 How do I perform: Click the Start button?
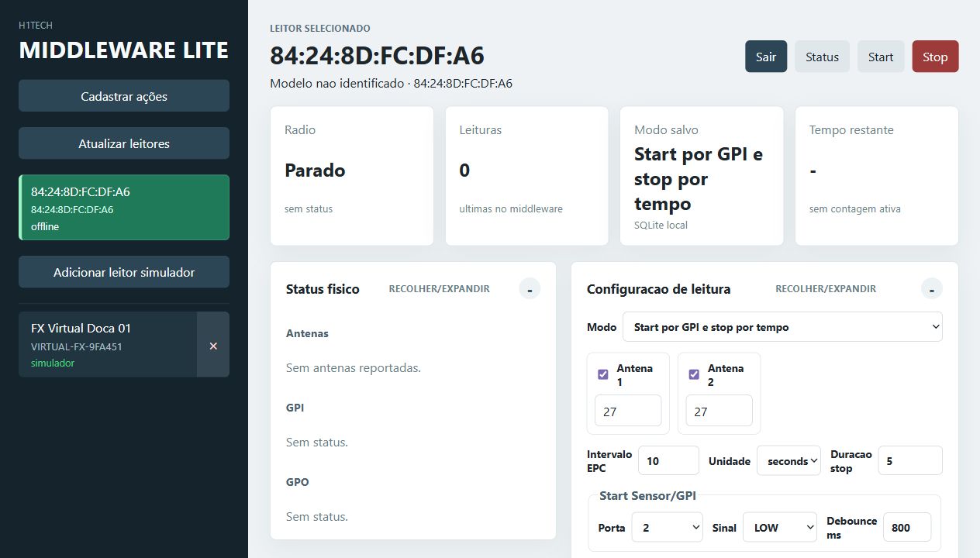pyautogui.click(x=881, y=57)
